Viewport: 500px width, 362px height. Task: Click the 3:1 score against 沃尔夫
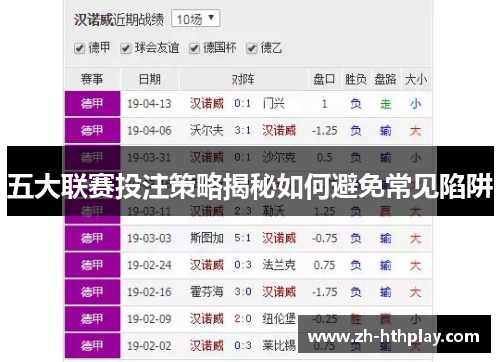[x=243, y=130]
